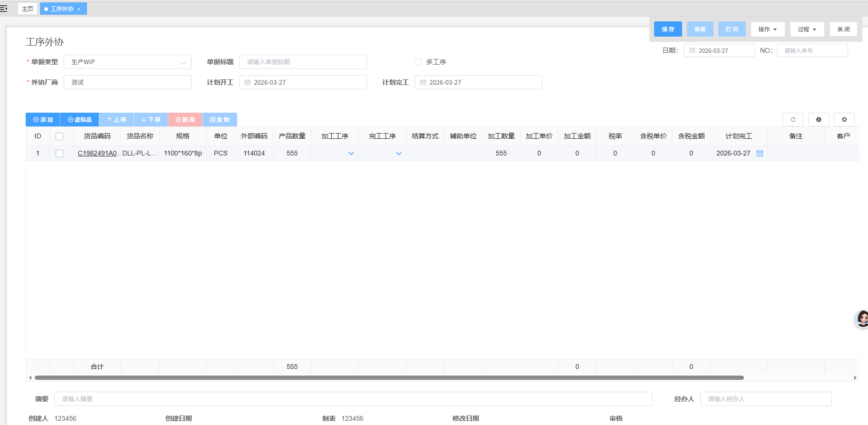This screenshot has width=868, height=425.
Task: Switch to the 主页 tab
Action: click(x=28, y=9)
